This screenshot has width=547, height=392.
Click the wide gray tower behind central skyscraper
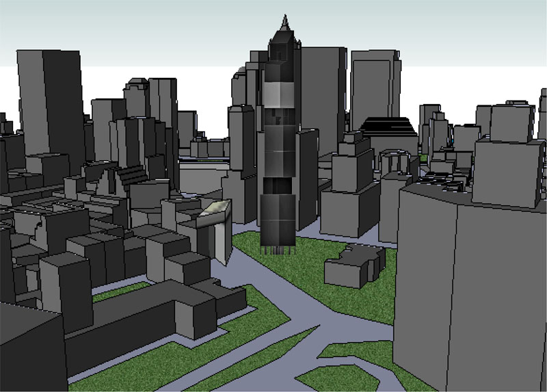[x=323, y=96]
